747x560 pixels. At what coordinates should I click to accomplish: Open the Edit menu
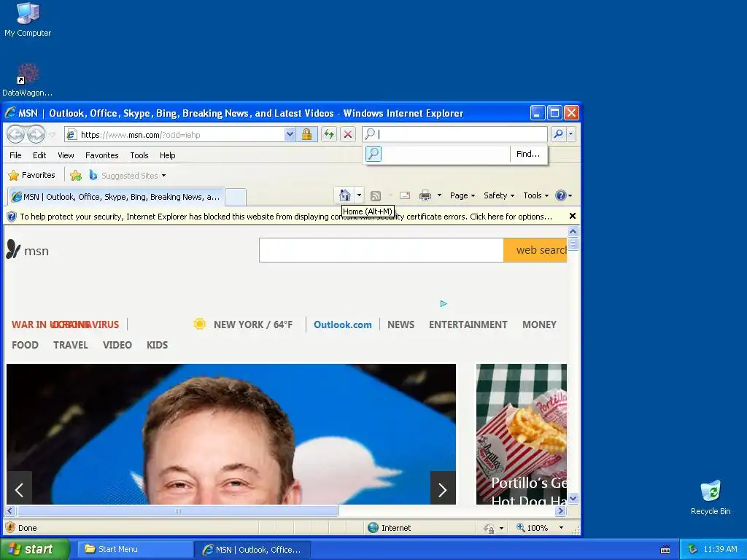39,155
